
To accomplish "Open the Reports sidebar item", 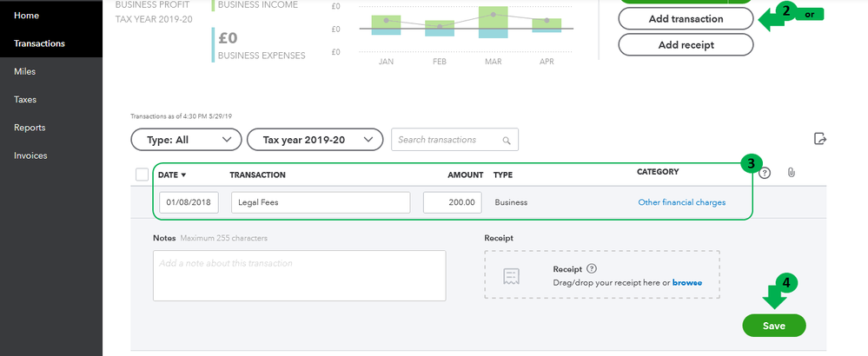I will pyautogui.click(x=30, y=128).
